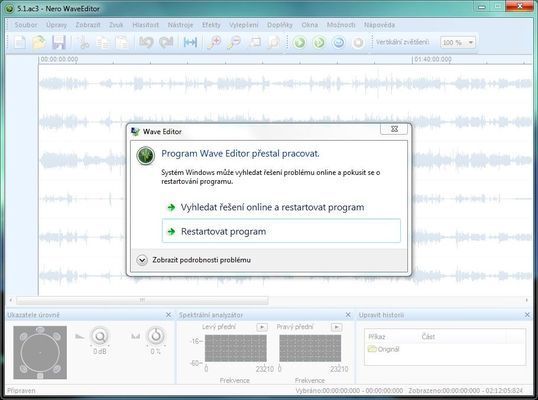Click the 0 % knob
Viewport: 538px width, 400px height.
point(156,336)
